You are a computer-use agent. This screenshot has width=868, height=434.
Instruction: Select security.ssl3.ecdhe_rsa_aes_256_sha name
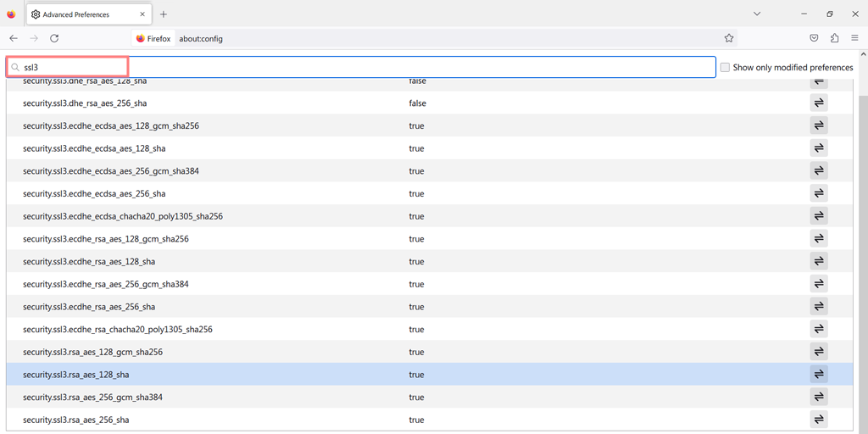[x=89, y=307]
